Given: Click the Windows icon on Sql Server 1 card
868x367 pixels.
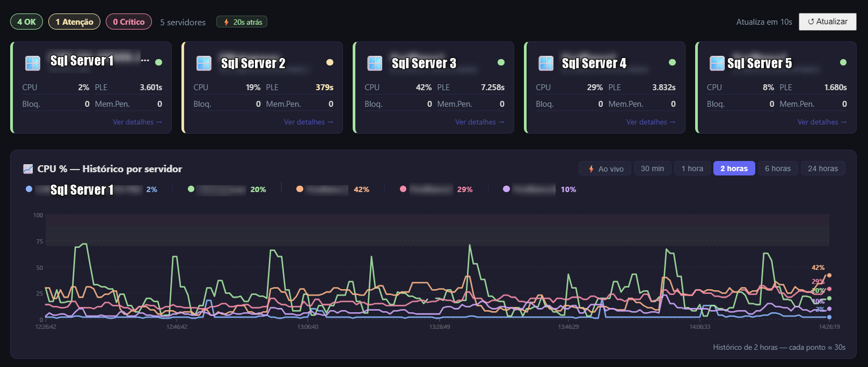Looking at the screenshot, I should pyautogui.click(x=33, y=63).
